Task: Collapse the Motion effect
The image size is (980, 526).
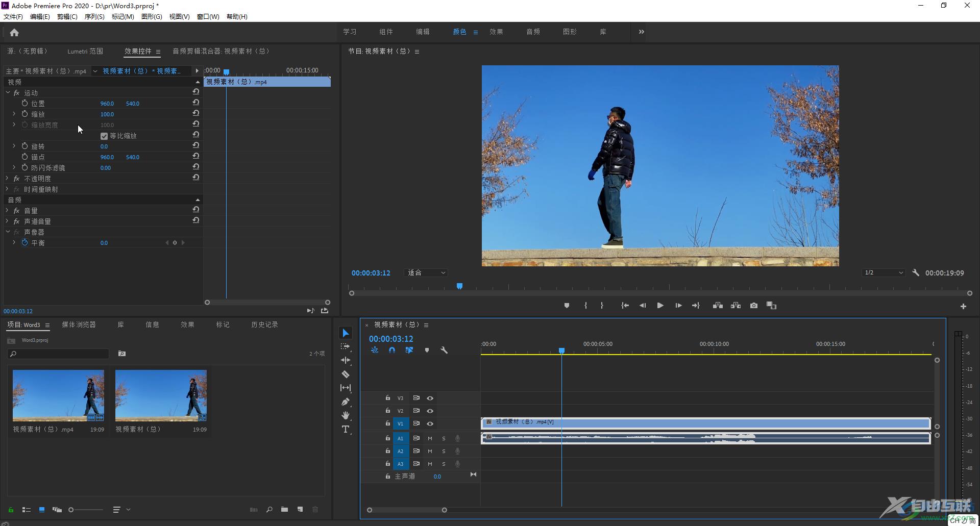Action: pyautogui.click(x=8, y=92)
